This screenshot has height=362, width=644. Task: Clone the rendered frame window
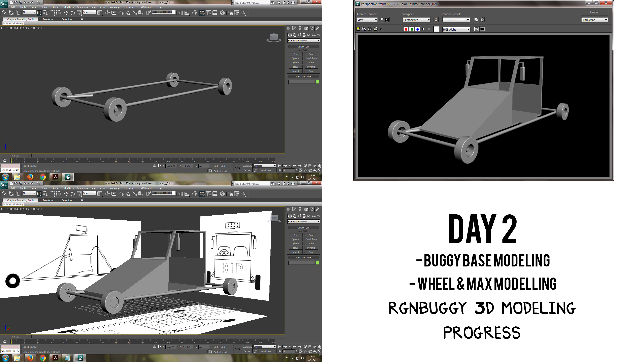click(x=370, y=29)
